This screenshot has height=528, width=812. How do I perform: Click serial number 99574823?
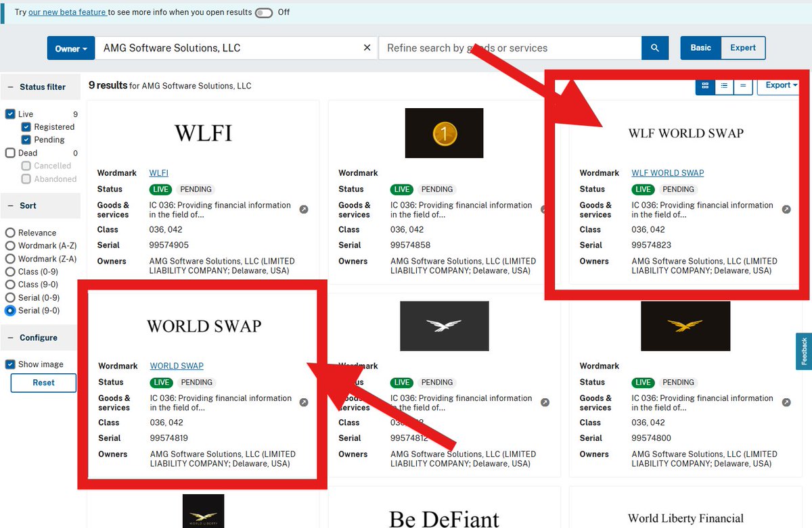(x=652, y=245)
